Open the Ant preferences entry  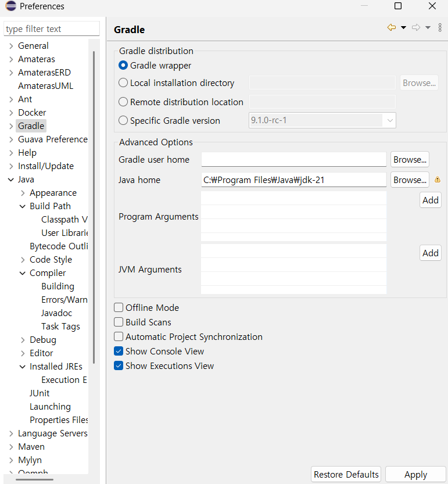25,99
